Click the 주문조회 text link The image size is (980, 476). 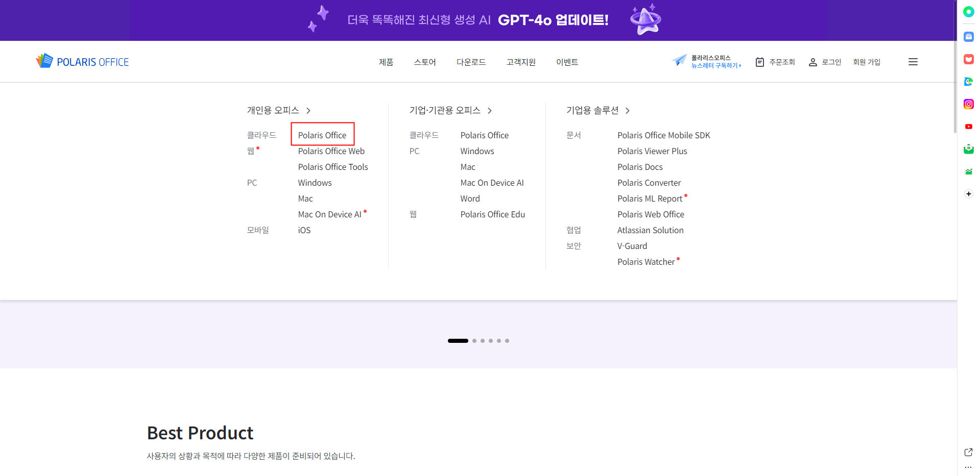pyautogui.click(x=782, y=62)
